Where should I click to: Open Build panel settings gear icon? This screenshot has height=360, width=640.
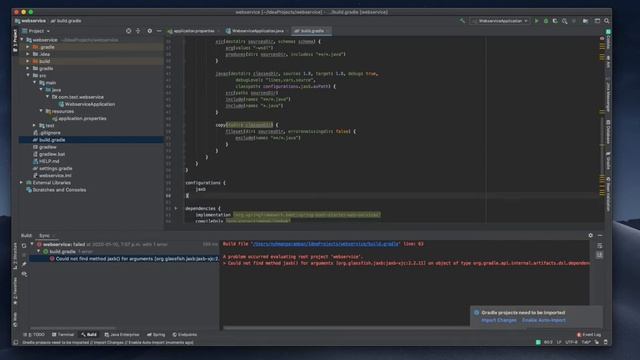tap(590, 236)
